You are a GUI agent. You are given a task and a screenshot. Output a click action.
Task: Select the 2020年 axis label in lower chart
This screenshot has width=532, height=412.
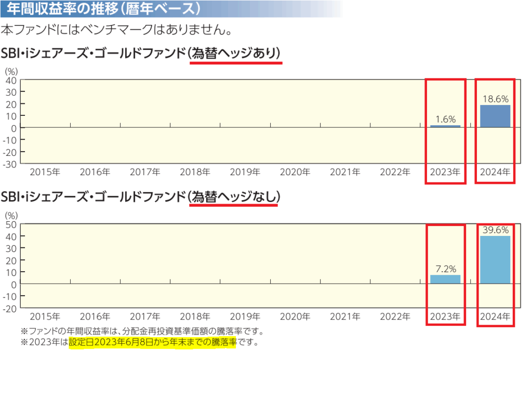(x=295, y=316)
